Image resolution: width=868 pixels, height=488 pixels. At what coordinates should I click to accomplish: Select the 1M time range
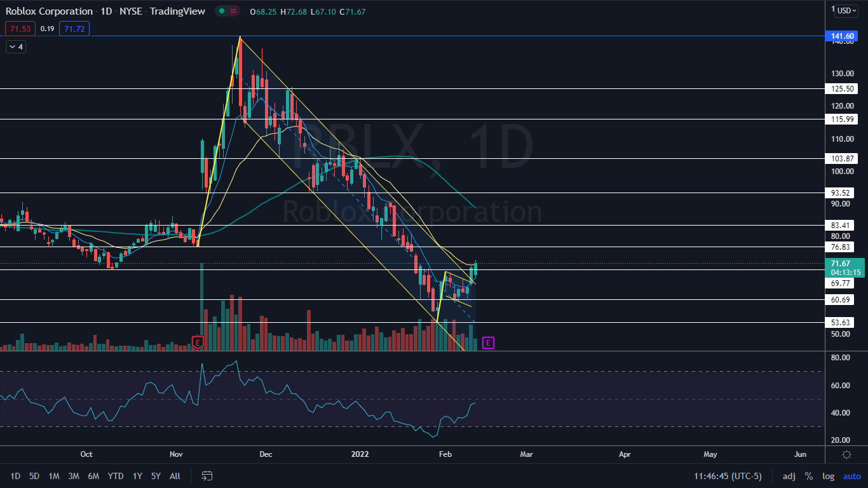point(54,476)
